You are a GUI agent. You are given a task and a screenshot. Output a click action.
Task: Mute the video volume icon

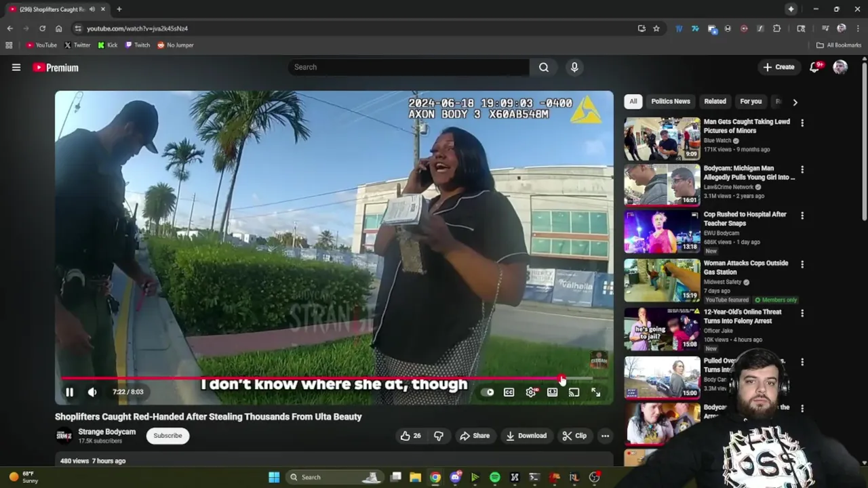coord(92,392)
